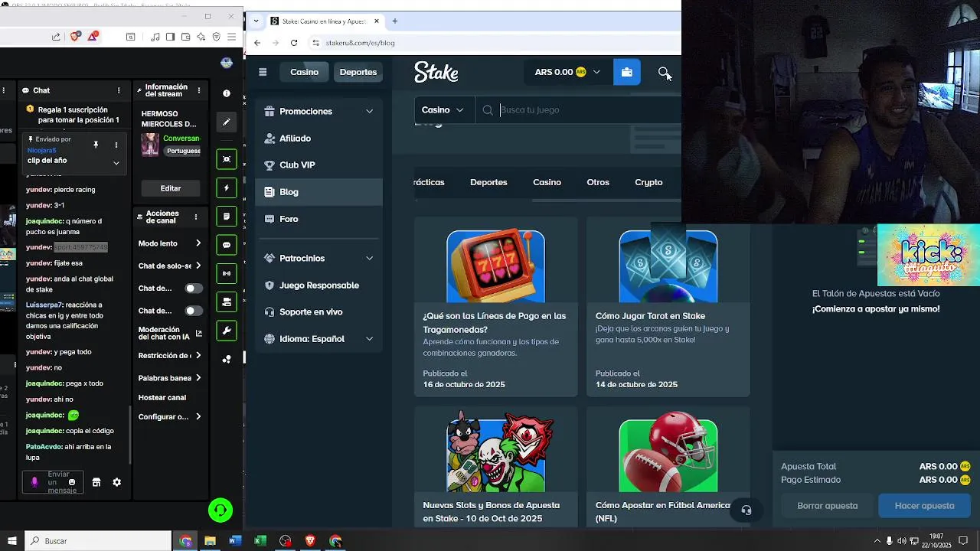Open Modo lento options arrow
980x551 pixels.
click(x=198, y=243)
